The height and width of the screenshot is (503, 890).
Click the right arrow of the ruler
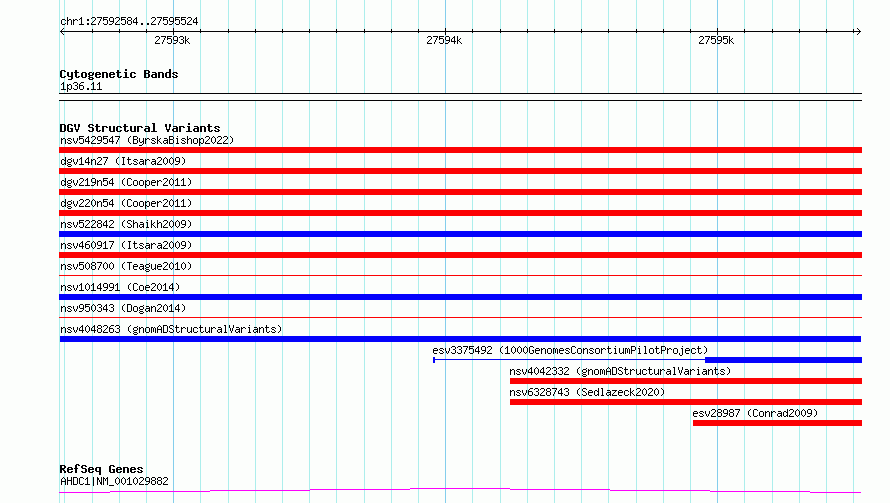point(858,32)
